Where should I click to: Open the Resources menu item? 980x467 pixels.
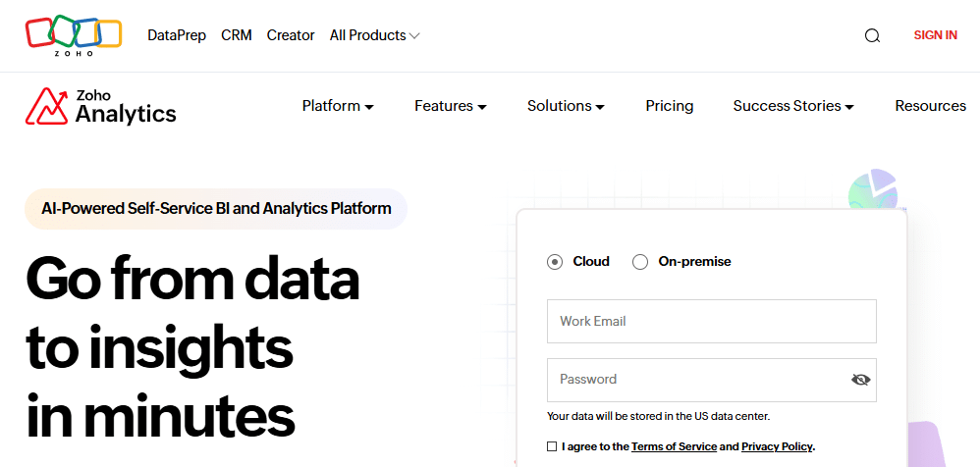click(x=931, y=106)
